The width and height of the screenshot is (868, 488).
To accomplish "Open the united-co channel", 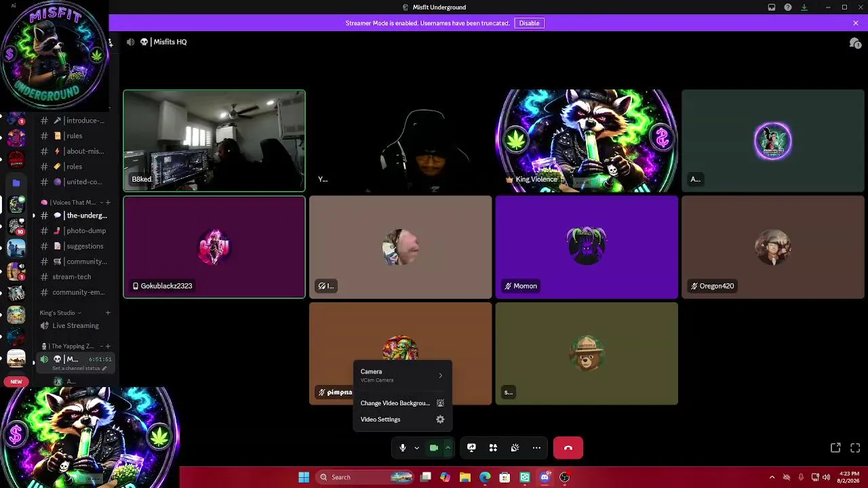I will (75, 182).
